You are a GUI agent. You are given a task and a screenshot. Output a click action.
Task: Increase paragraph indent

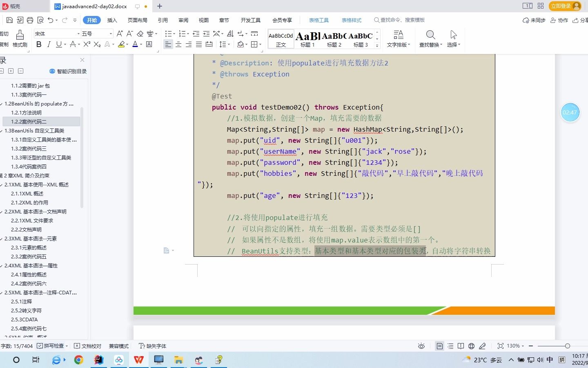(206, 34)
